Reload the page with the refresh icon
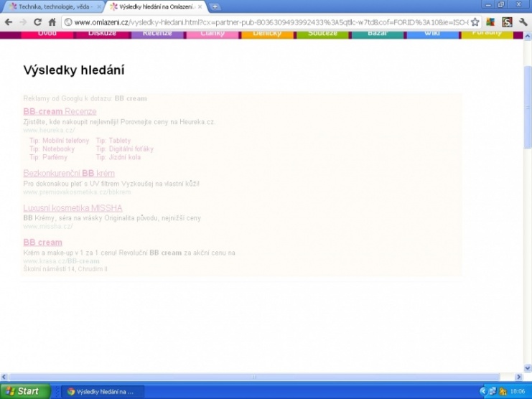Viewport: 532px width, 399px height. pos(37,22)
